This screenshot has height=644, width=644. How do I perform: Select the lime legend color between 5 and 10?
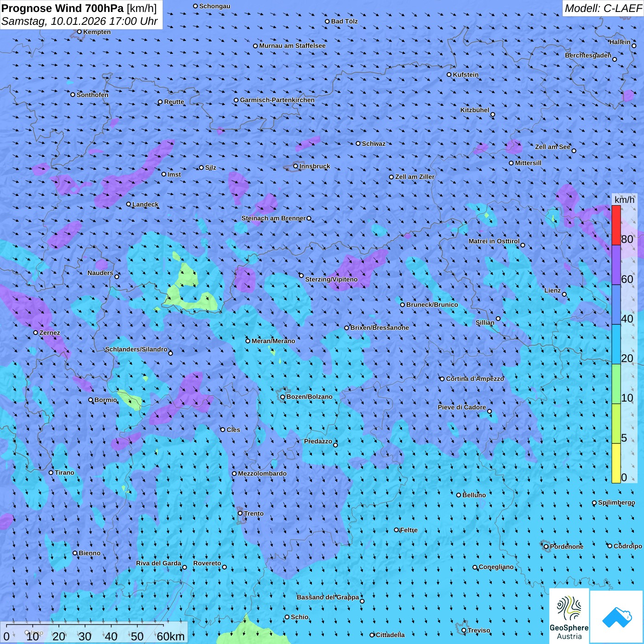click(x=616, y=424)
